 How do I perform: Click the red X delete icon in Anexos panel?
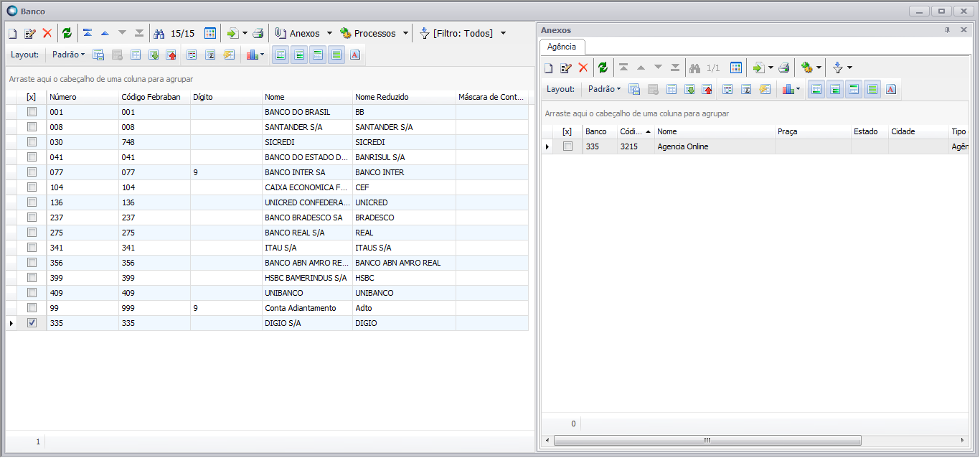coord(583,67)
